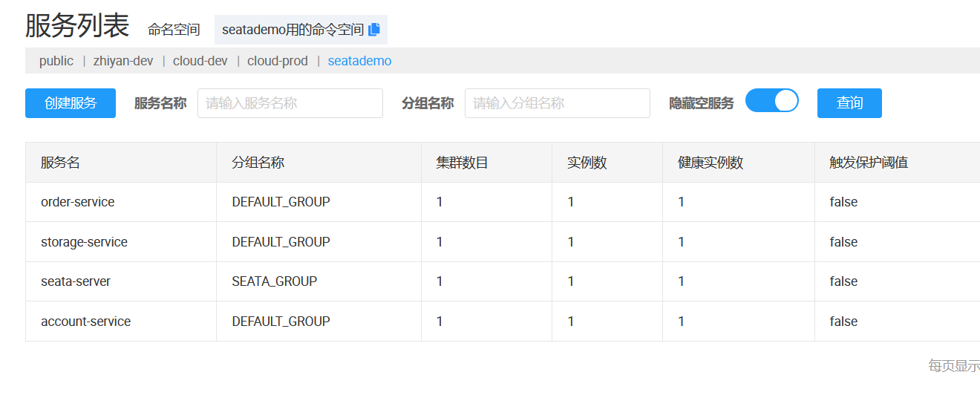The height and width of the screenshot is (398, 980).
Task: Click the storage-service table entry
Action: point(84,242)
